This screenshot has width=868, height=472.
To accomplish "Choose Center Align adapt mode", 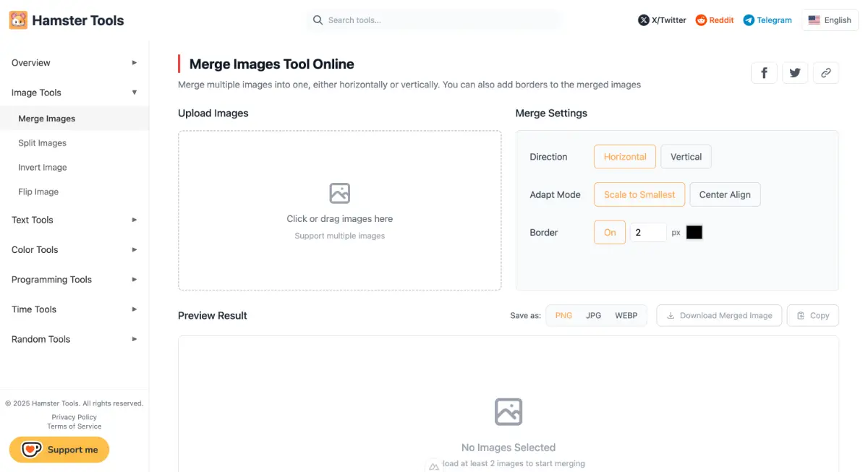I will 725,194.
